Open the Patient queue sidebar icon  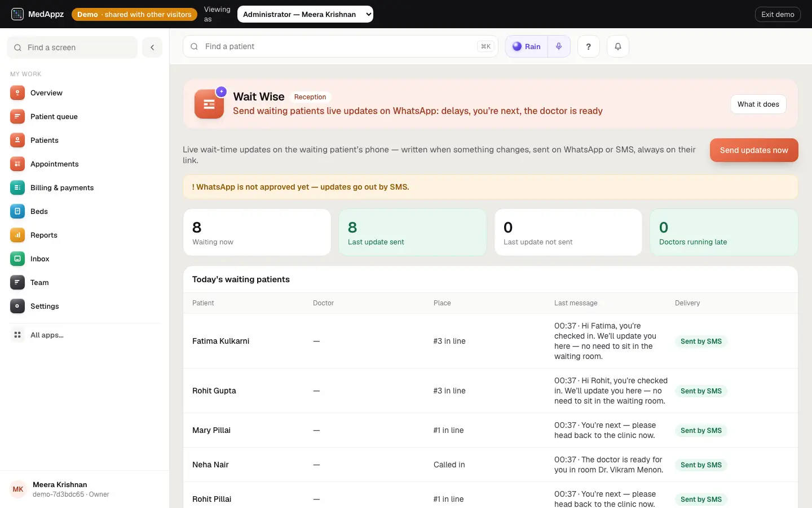17,116
